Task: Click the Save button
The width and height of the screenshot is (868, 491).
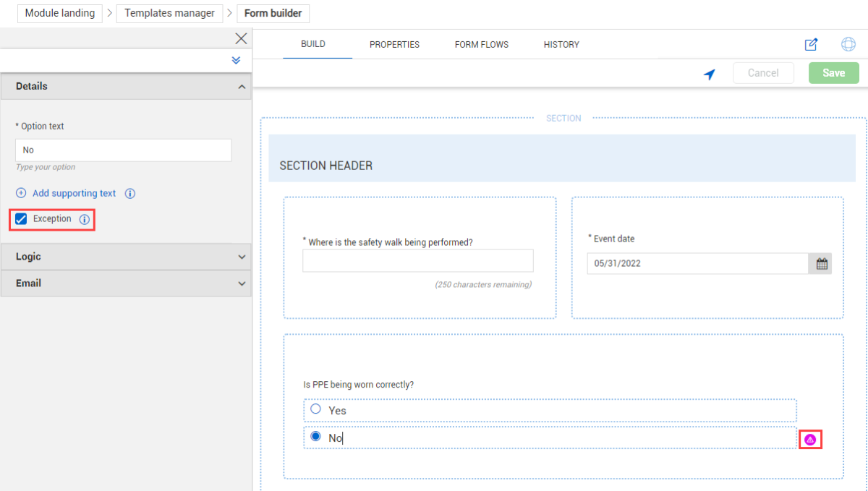Action: pyautogui.click(x=833, y=73)
